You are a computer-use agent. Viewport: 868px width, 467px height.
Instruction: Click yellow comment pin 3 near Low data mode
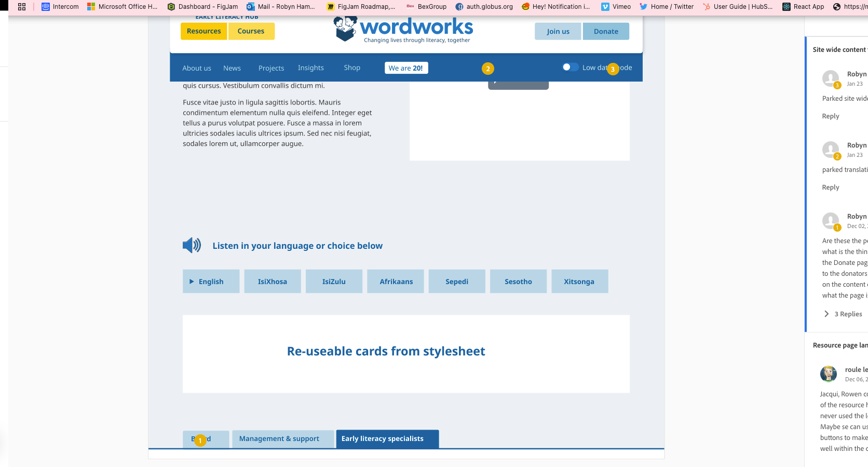click(x=613, y=69)
